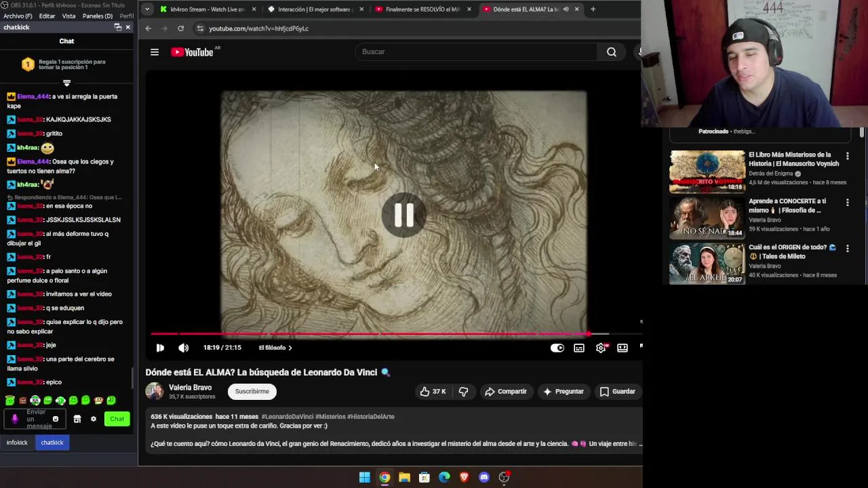The image size is (868, 488).
Task: Open the Valeria Bravo channel name link
Action: (x=190, y=388)
